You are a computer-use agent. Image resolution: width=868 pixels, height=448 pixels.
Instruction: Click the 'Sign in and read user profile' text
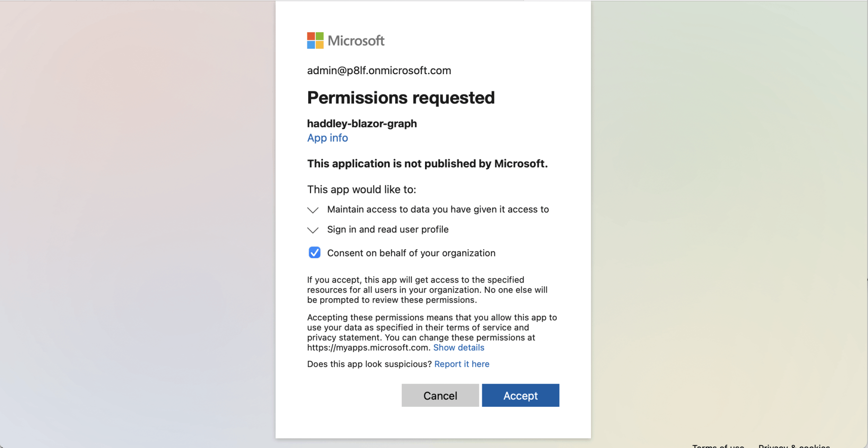click(388, 230)
